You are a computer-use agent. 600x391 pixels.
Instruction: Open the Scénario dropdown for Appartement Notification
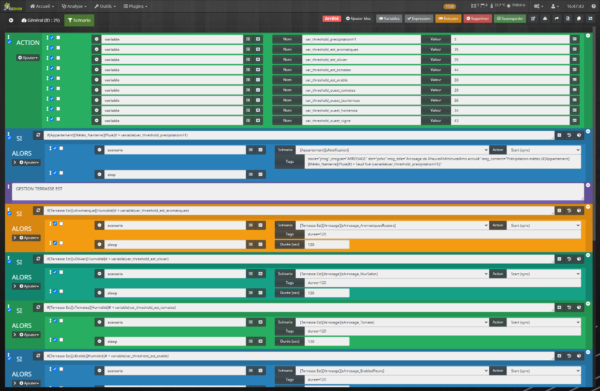(x=393, y=150)
